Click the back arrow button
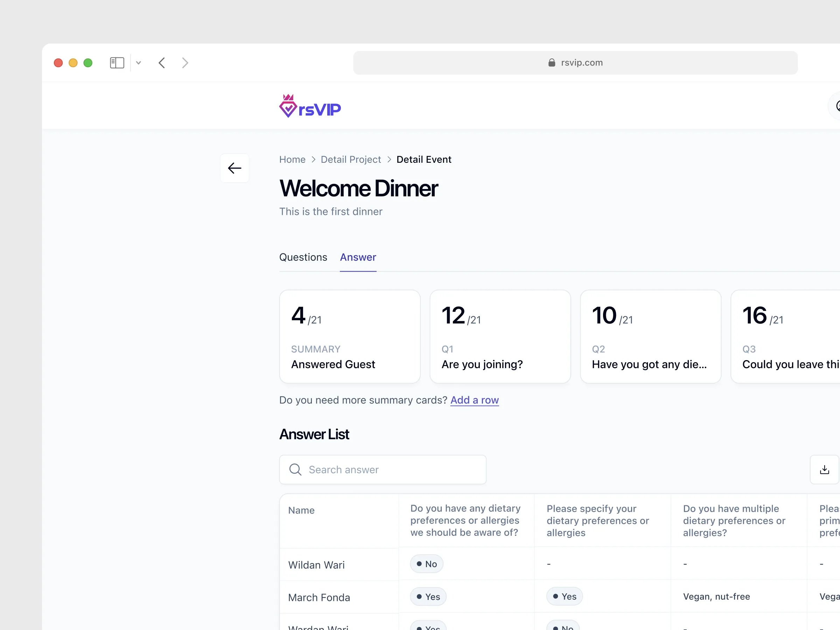This screenshot has width=840, height=630. [x=234, y=168]
